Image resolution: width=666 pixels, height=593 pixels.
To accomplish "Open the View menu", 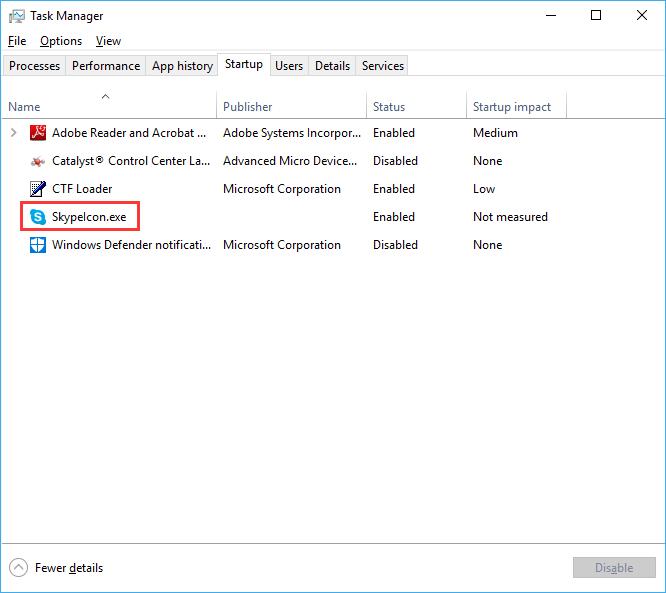I will [108, 41].
